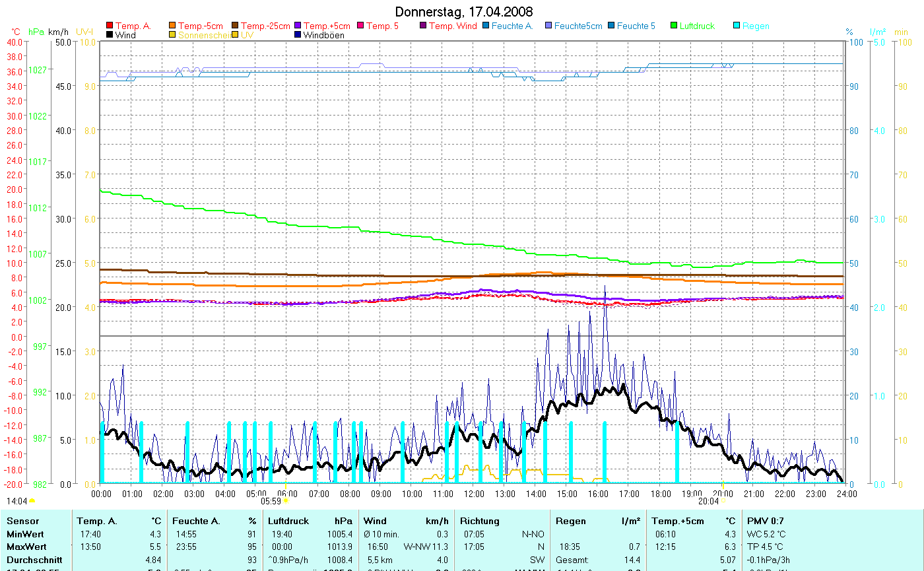Viewport: 924px width, 571px height.
Task: Click the PMV 0:7 table header
Action: 765,521
